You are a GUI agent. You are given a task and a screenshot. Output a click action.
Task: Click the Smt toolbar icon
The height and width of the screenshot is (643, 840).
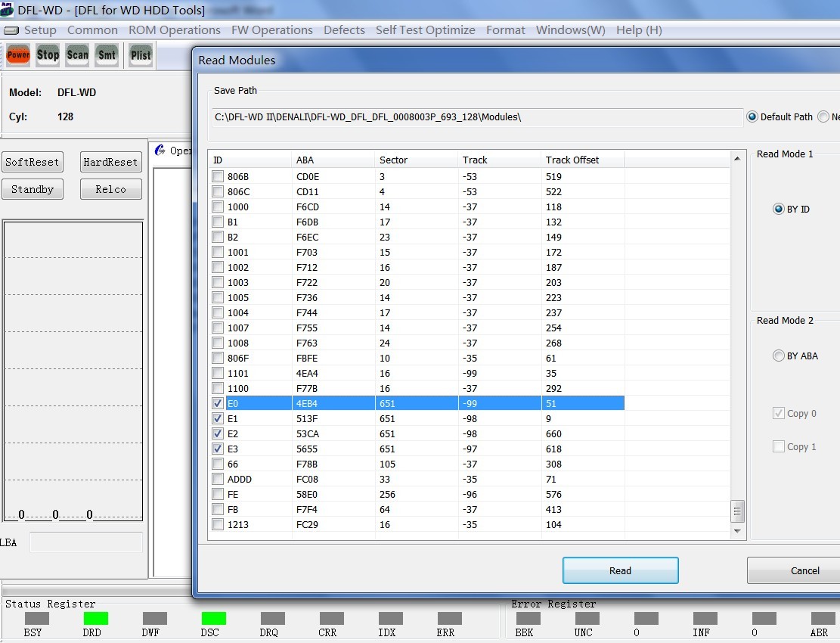[x=107, y=54]
